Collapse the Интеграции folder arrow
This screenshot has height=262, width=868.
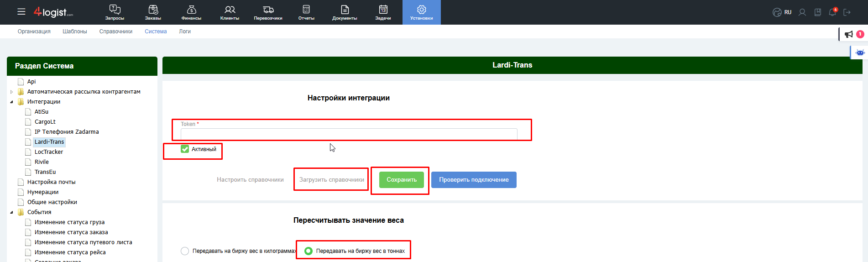pyautogui.click(x=12, y=102)
